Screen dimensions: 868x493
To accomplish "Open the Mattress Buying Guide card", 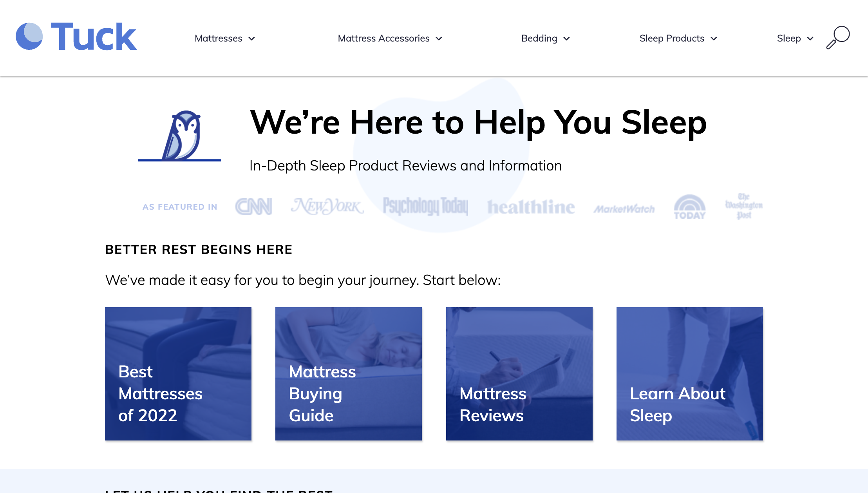I will 349,373.
